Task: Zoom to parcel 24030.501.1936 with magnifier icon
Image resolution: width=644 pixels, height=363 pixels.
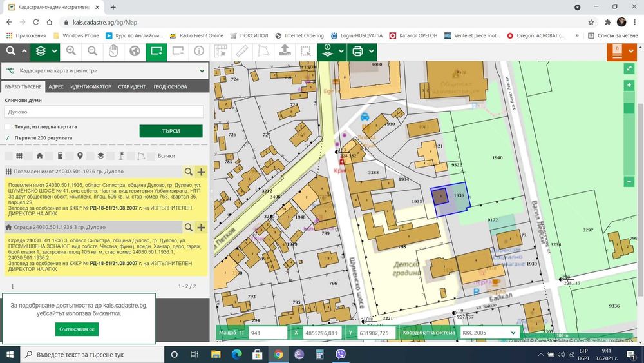Action: click(x=188, y=172)
